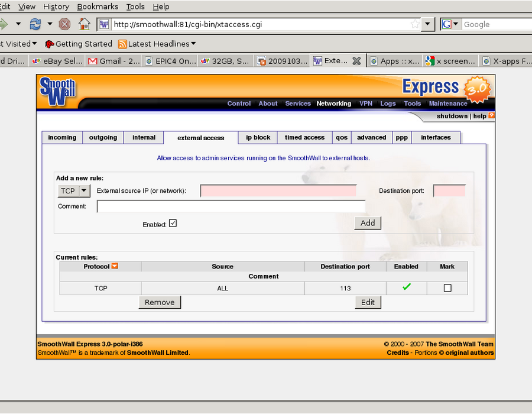This screenshot has width=532, height=414.
Task: Open the Maintenance navigation section
Action: click(448, 103)
